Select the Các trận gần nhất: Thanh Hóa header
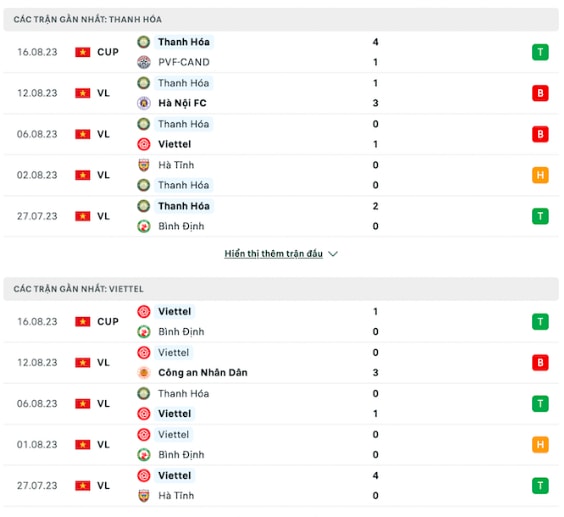 click(x=281, y=19)
